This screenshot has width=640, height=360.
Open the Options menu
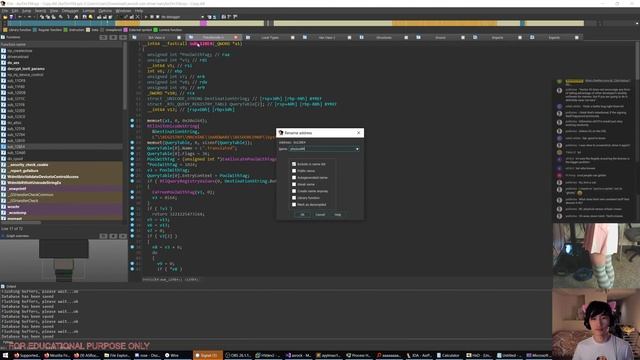point(105,11)
